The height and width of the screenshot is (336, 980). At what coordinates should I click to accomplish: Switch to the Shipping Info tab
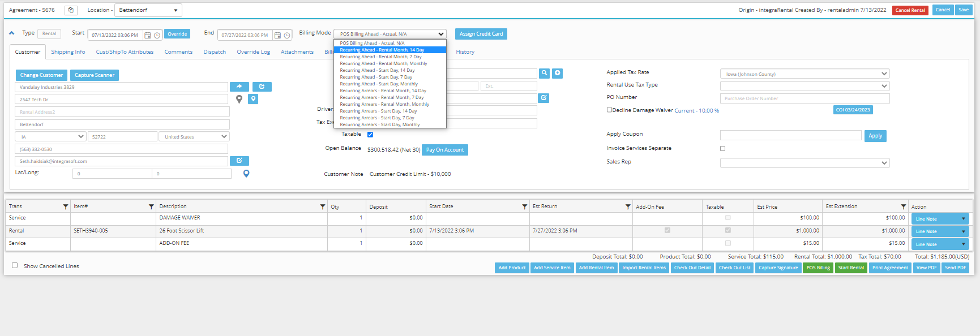(x=68, y=52)
